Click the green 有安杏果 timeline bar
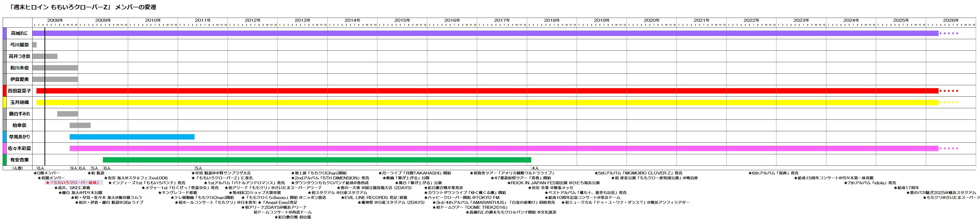Screen dimensions: 980x224 click(x=317, y=160)
